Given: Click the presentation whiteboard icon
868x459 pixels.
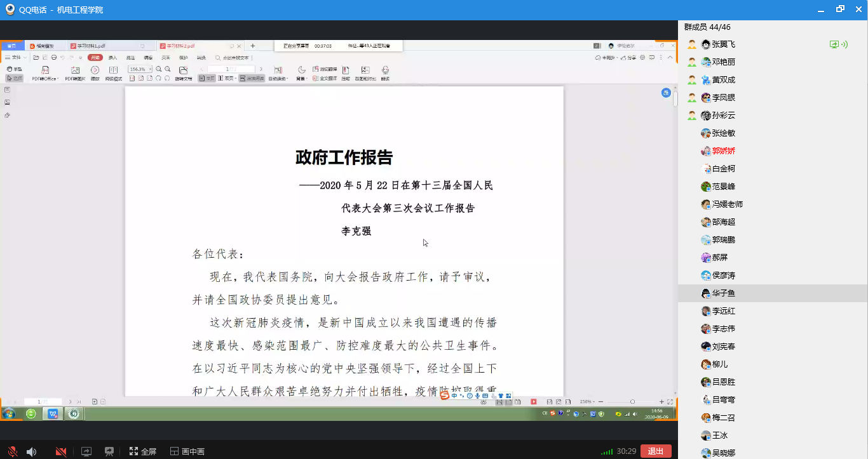Looking at the screenshot, I should [x=109, y=451].
